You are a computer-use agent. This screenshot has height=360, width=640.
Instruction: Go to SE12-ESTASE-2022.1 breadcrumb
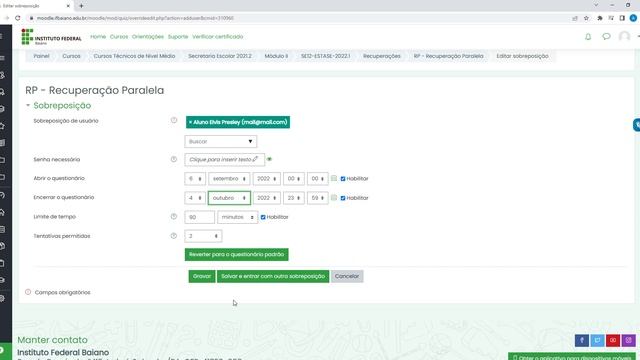(325, 56)
